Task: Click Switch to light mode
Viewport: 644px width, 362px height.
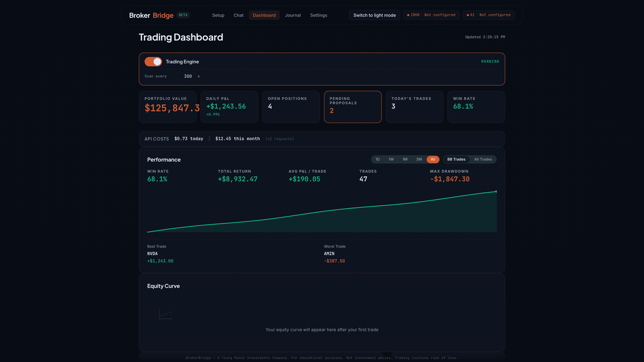Action: click(x=374, y=15)
